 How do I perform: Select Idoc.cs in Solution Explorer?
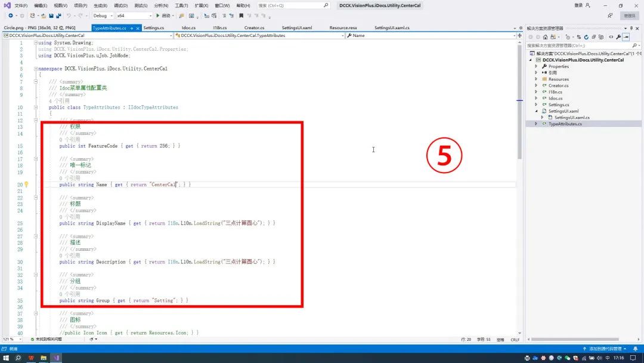555,99
